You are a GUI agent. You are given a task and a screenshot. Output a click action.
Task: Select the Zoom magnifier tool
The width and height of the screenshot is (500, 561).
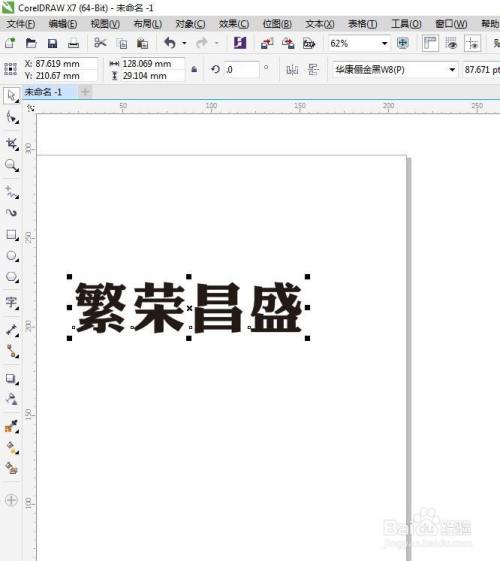point(11,165)
